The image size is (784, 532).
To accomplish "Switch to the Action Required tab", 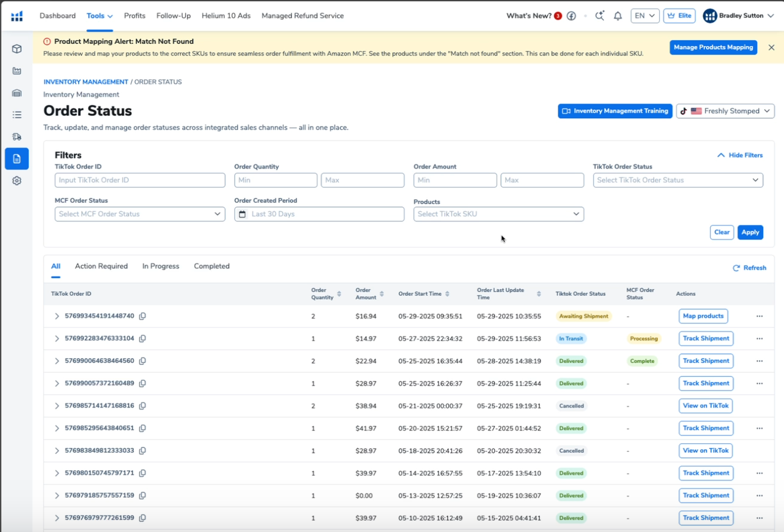I will (101, 266).
